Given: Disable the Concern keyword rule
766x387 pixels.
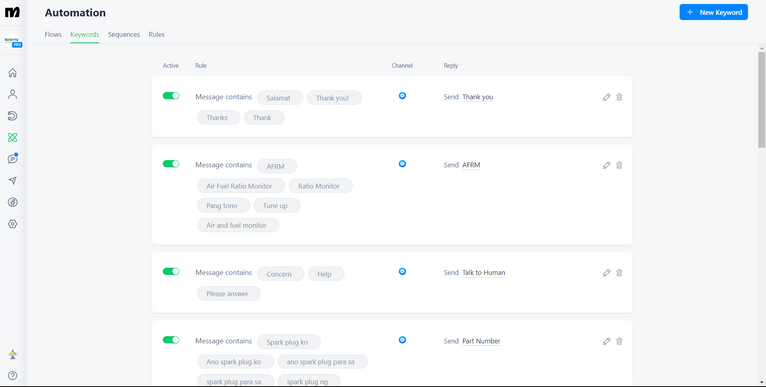Looking at the screenshot, I should tap(171, 271).
